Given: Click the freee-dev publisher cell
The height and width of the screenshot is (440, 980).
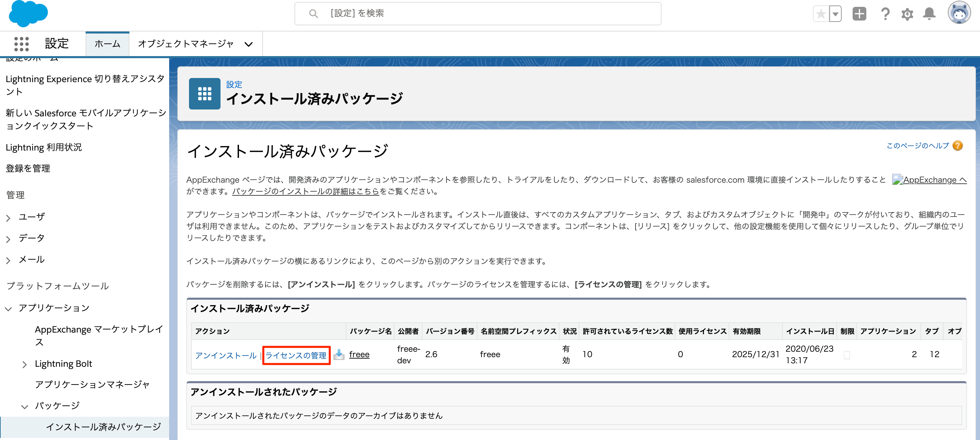Looking at the screenshot, I should point(409,354).
